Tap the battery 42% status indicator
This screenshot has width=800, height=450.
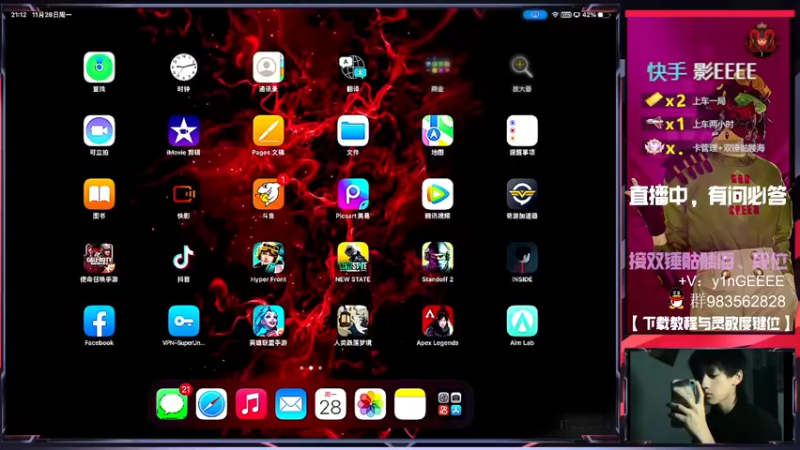(x=595, y=15)
